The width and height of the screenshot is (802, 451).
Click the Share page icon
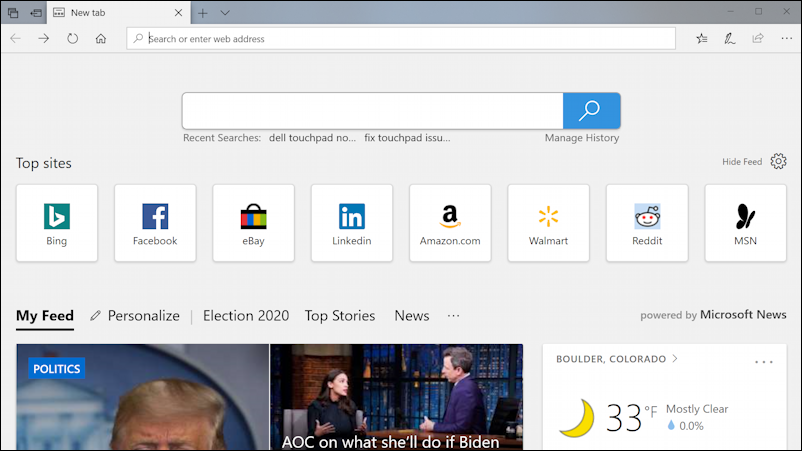tap(758, 38)
